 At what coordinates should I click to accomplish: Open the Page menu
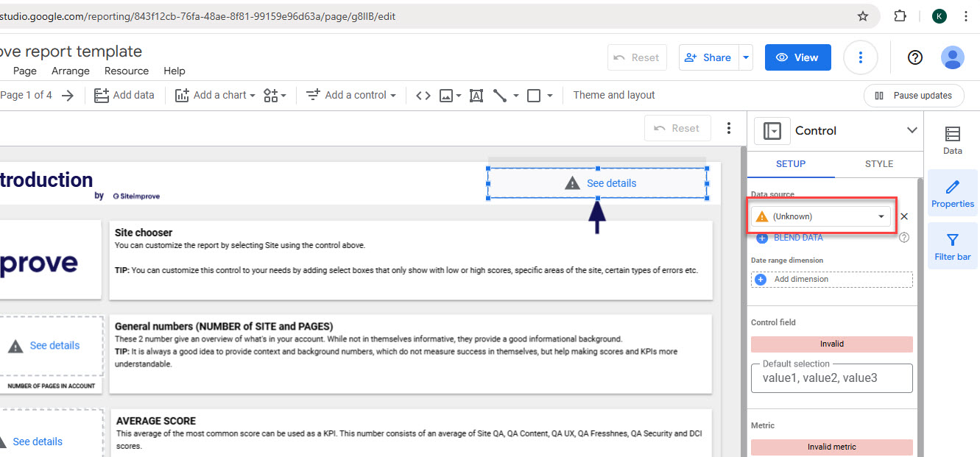pos(25,71)
